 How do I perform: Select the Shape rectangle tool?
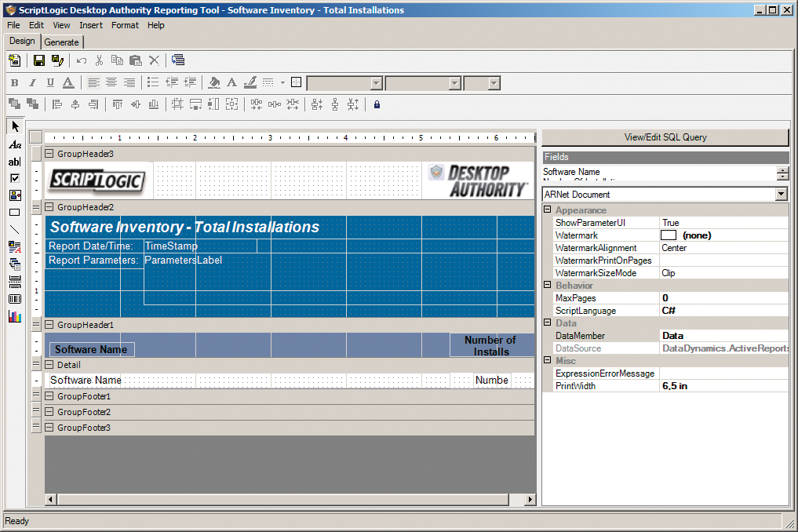coord(15,213)
